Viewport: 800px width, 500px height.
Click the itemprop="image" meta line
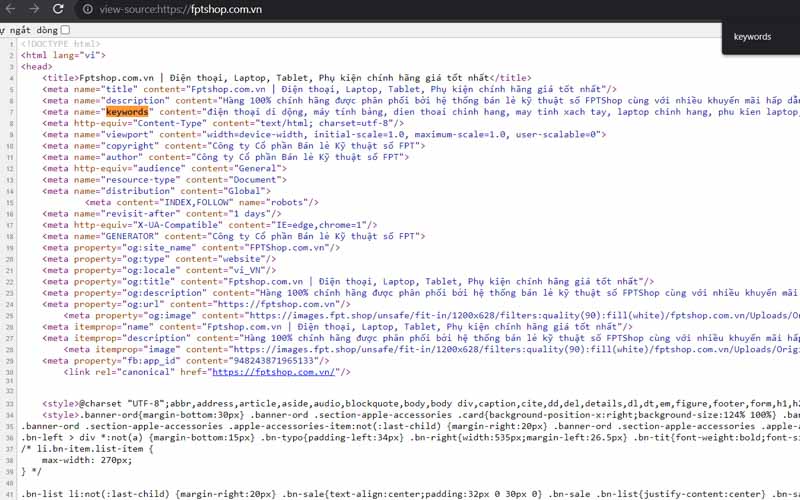(432, 349)
